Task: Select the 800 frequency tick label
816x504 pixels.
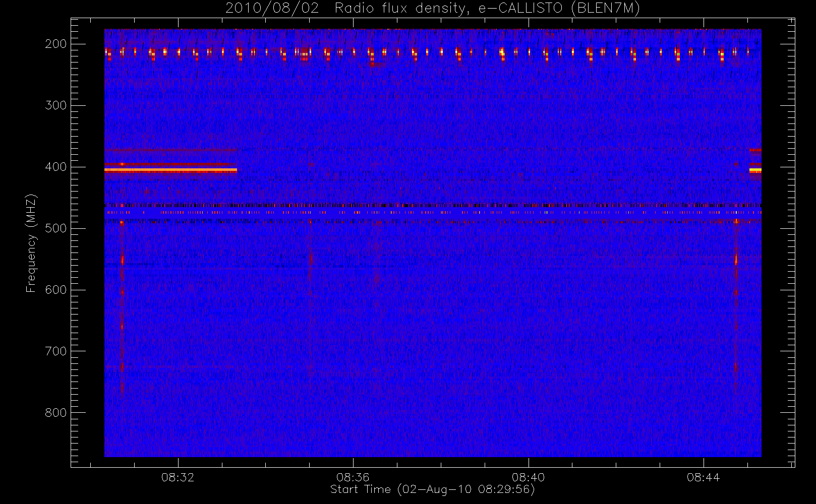Action: [x=56, y=413]
